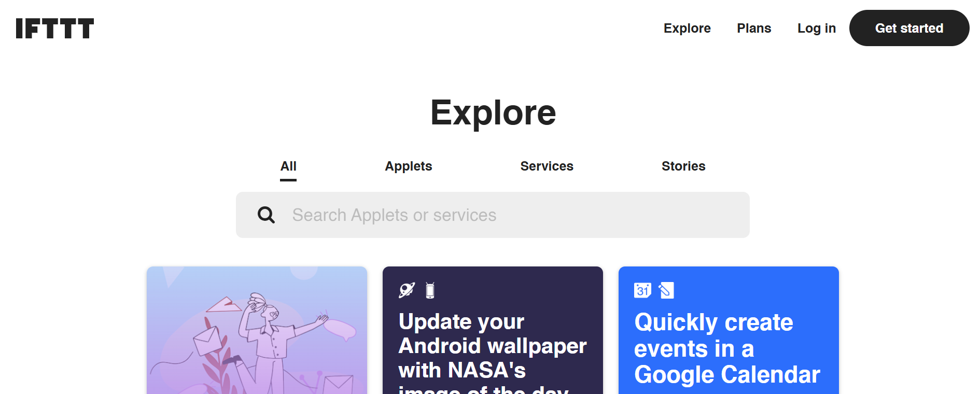Viewport: 980px width, 394px height.
Task: Open the Services tab
Action: [547, 166]
